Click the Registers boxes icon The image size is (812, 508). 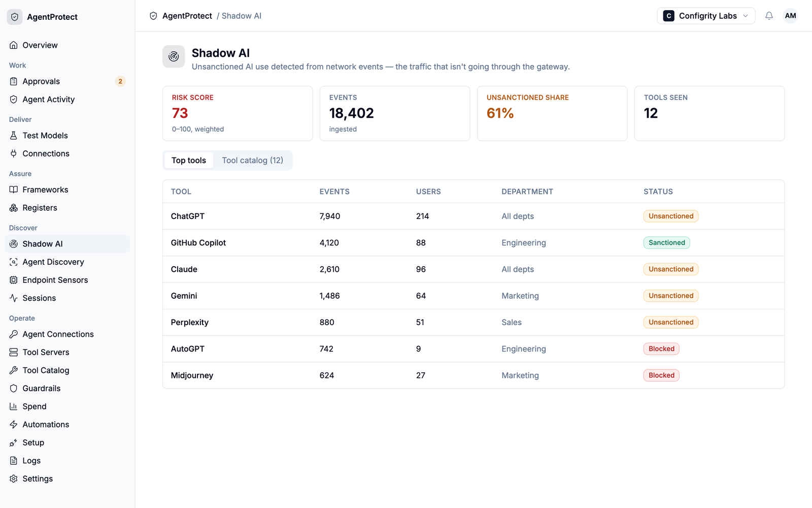[x=14, y=208]
